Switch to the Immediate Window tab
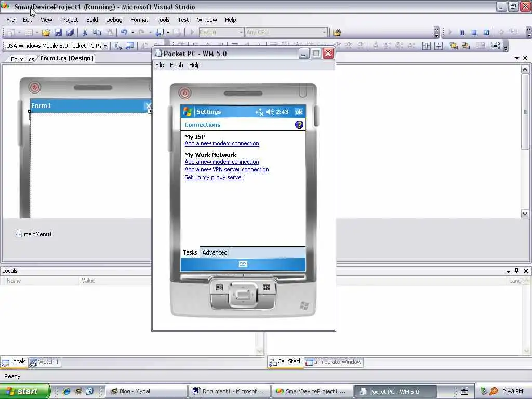This screenshot has height=399, width=532. (x=334, y=362)
